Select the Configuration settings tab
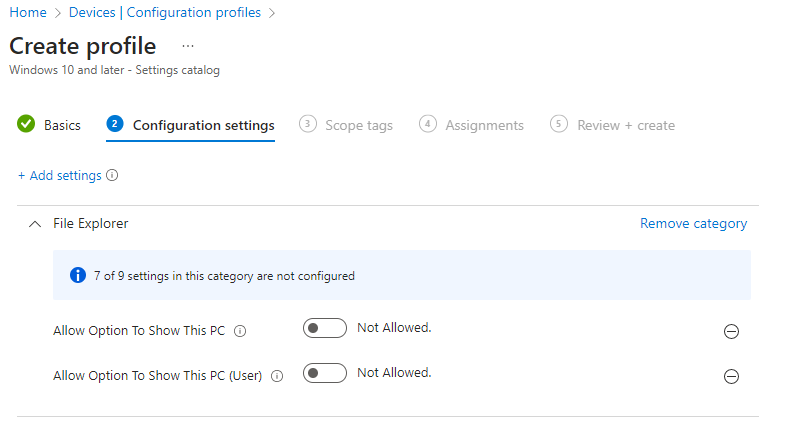Screen dimensions: 797x442 pos(203,125)
